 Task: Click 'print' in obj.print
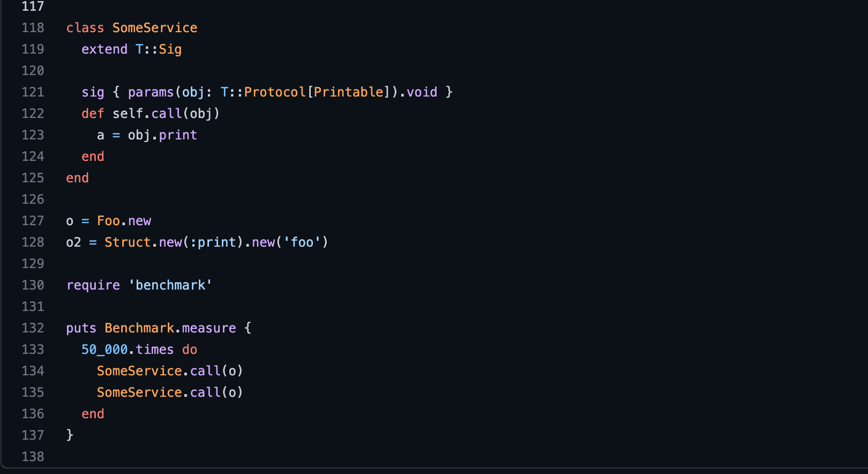(x=178, y=135)
